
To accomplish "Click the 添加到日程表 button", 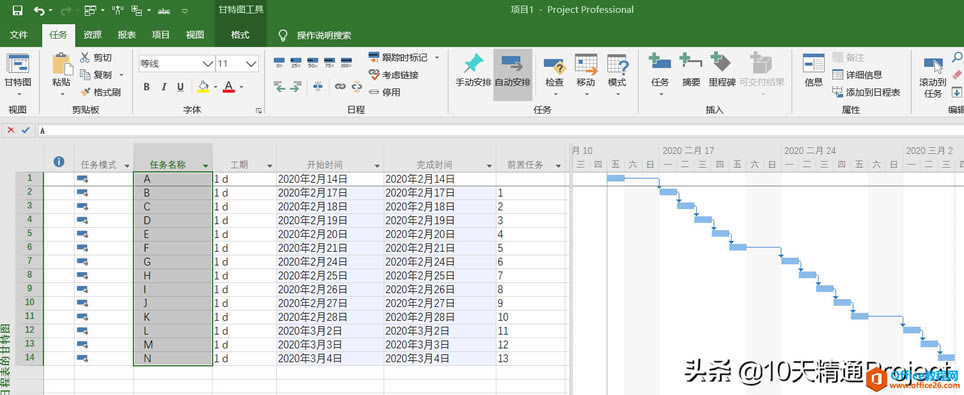I will coord(866,92).
